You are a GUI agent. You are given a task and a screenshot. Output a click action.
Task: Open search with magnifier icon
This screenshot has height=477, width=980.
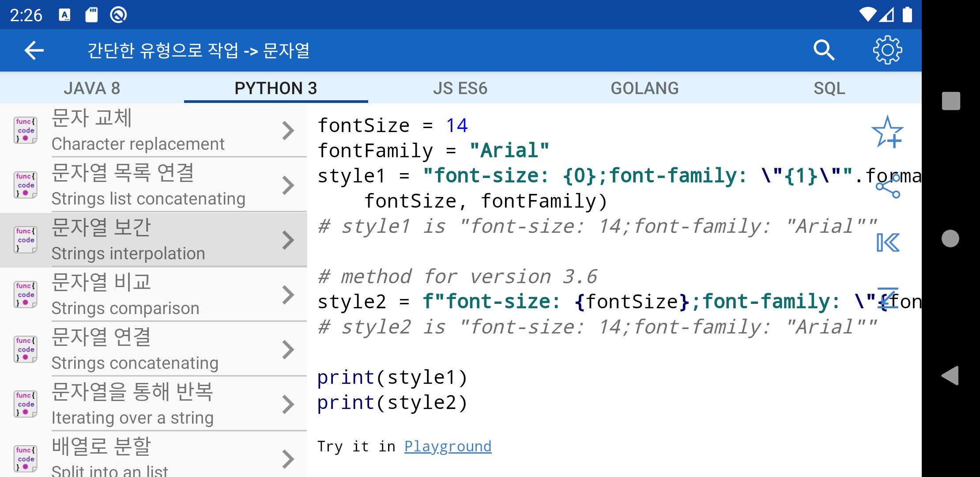pyautogui.click(x=824, y=50)
